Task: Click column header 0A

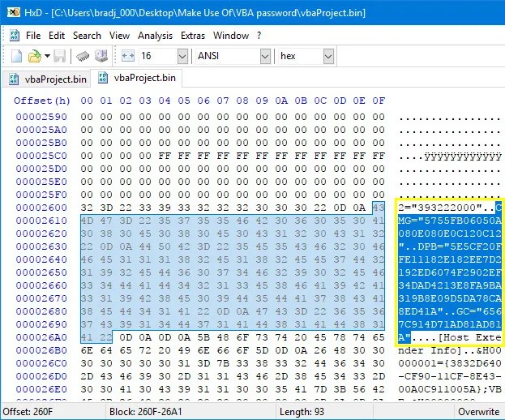Action: click(x=281, y=101)
